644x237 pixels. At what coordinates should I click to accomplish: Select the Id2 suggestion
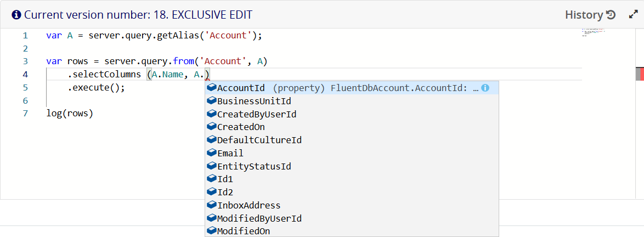[225, 192]
